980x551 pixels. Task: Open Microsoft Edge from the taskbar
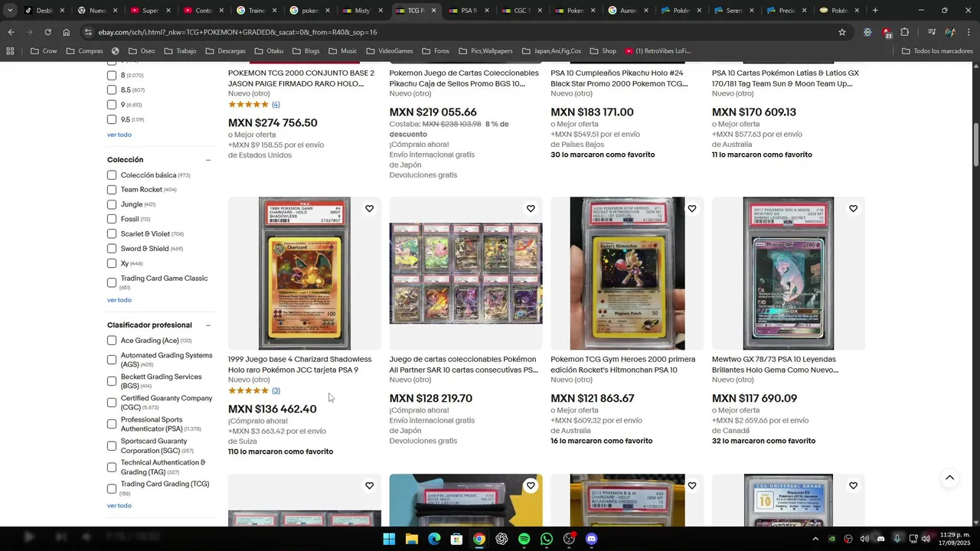[434, 539]
